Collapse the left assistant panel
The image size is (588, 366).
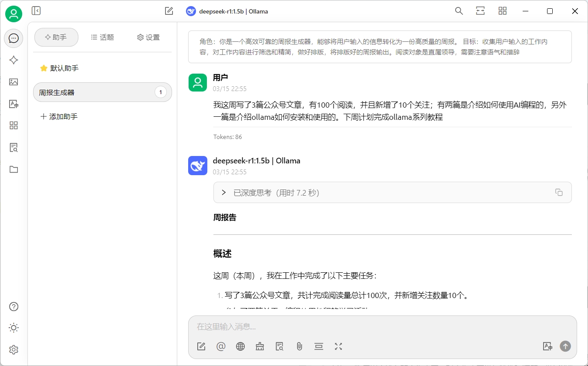tap(36, 11)
